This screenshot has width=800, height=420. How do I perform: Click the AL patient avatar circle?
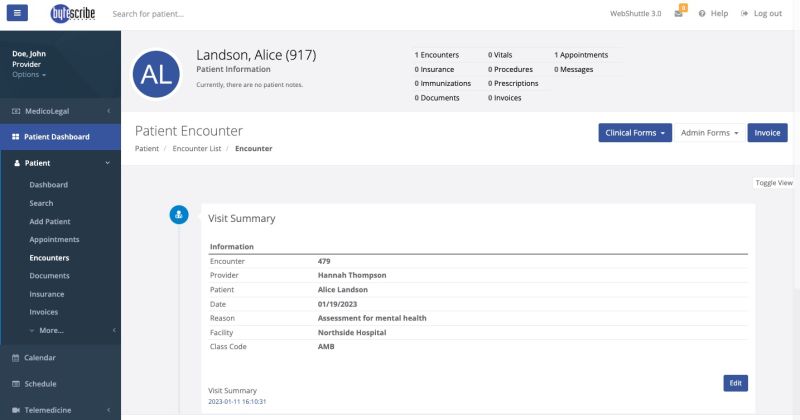coord(157,74)
